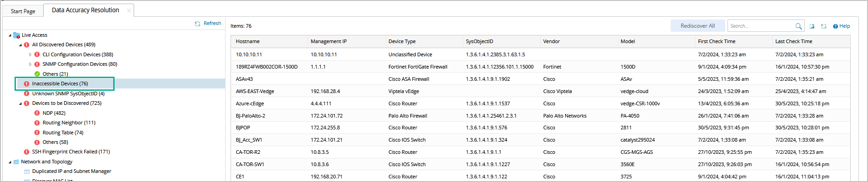This screenshot has width=868, height=182.
Task: Collapse the Devices to be Discovered node
Action: click(x=20, y=103)
